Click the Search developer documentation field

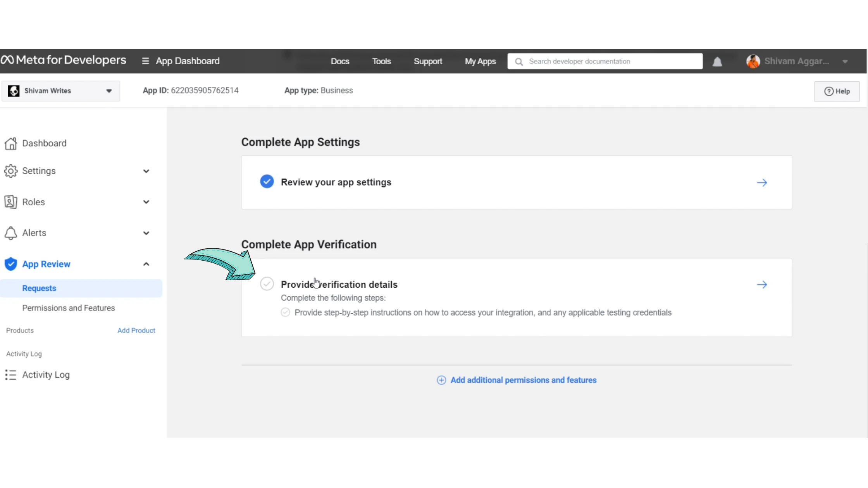[x=612, y=62]
